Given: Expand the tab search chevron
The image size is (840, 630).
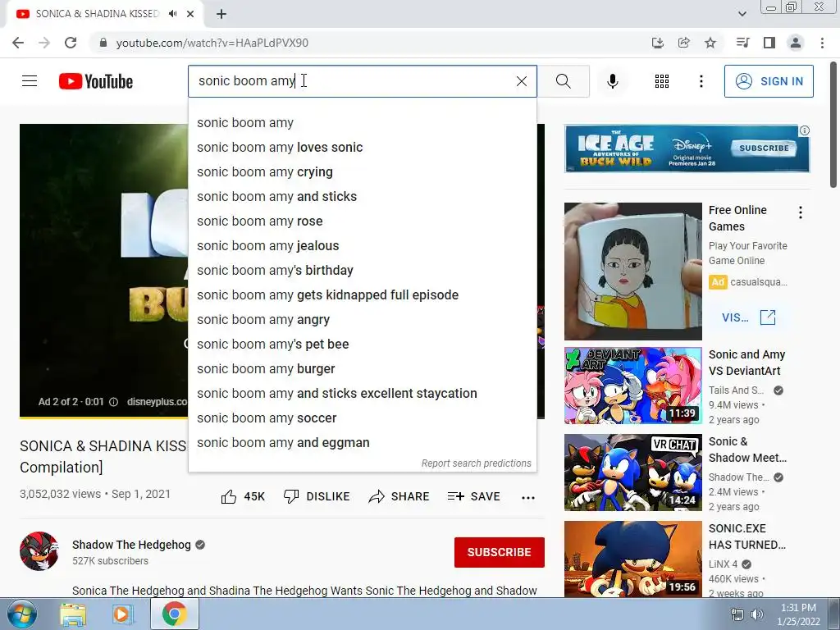Looking at the screenshot, I should point(742,14).
